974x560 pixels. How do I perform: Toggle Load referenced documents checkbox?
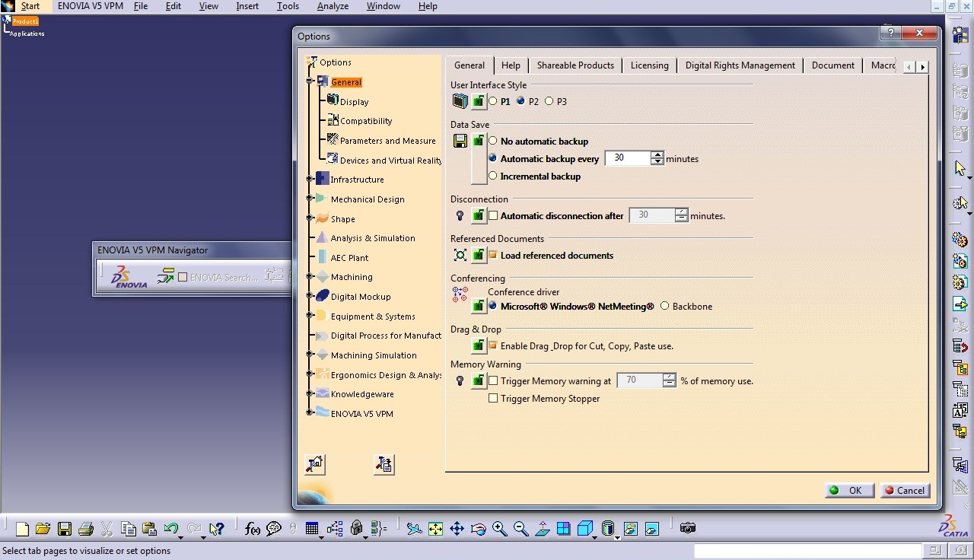tap(493, 256)
